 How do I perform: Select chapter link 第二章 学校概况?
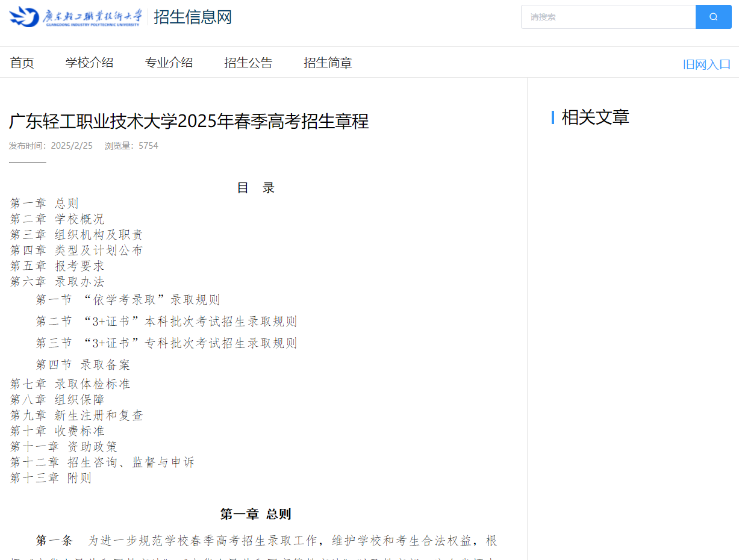pyautogui.click(x=57, y=219)
